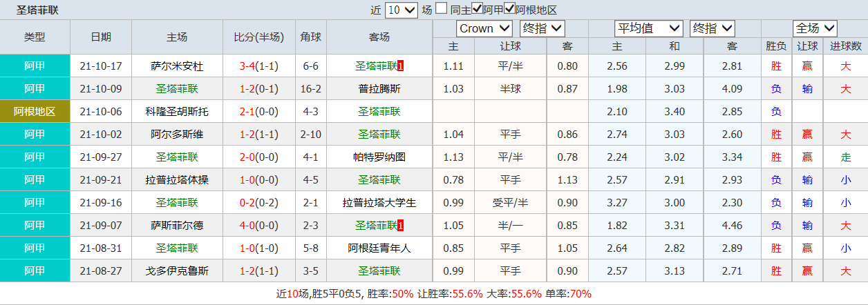Click the olive 阿根地区 type label
The width and height of the screenshot is (868, 305).
(35, 112)
